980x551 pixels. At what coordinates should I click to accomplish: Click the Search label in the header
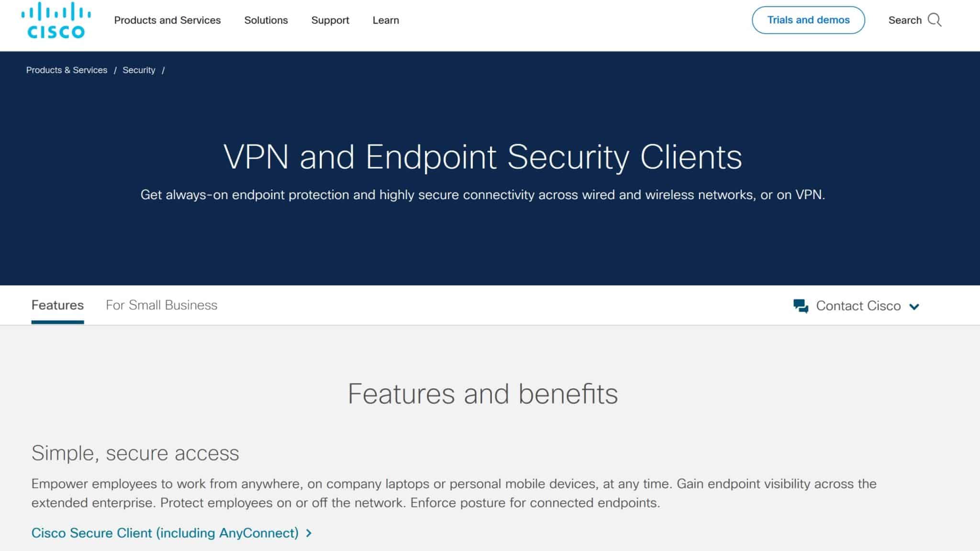coord(905,20)
